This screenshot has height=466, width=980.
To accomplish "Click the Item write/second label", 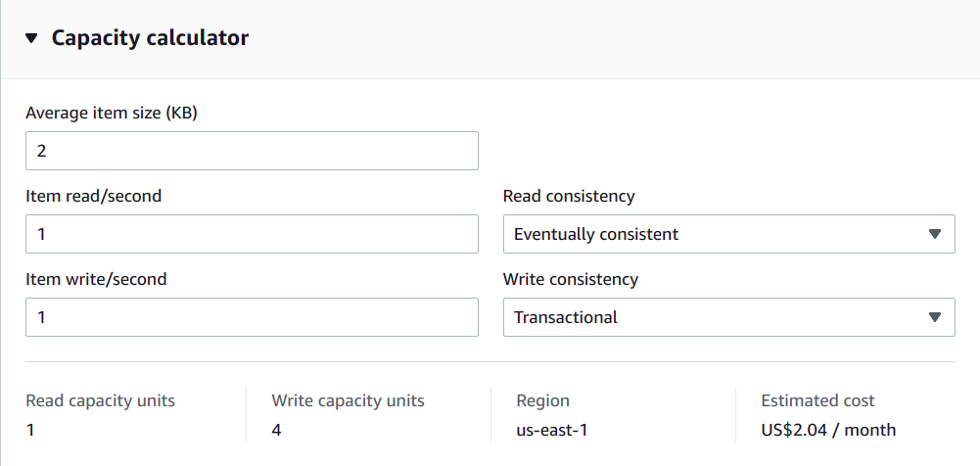I will (96, 279).
